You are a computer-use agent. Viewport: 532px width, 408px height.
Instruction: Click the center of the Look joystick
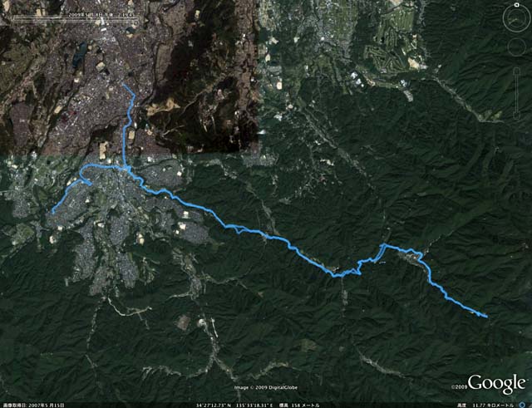[x=516, y=19]
